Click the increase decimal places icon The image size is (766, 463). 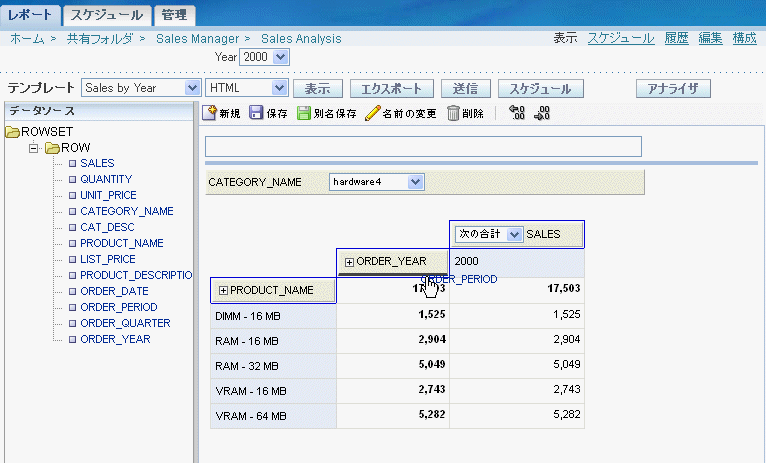(x=517, y=113)
